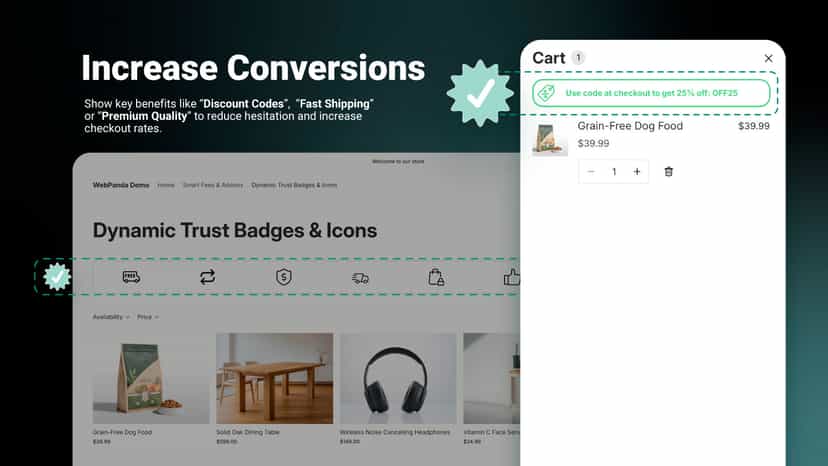Viewport: 828px width, 466px height.
Task: Delete item using the trash icon
Action: [x=669, y=172]
